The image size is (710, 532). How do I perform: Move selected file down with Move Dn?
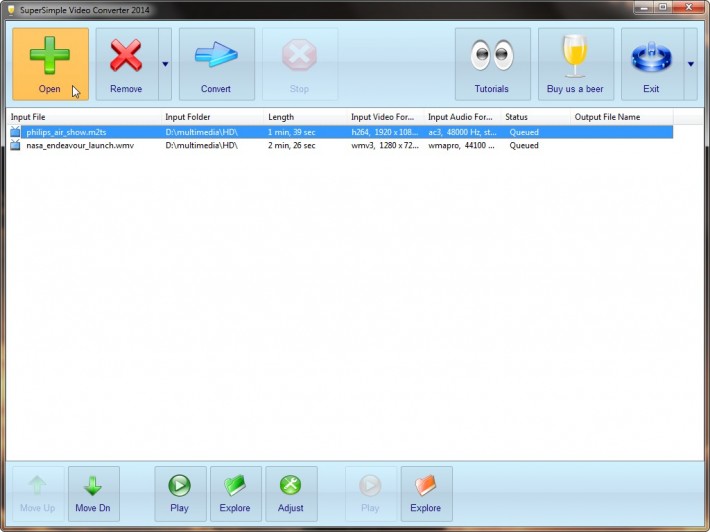pos(94,494)
